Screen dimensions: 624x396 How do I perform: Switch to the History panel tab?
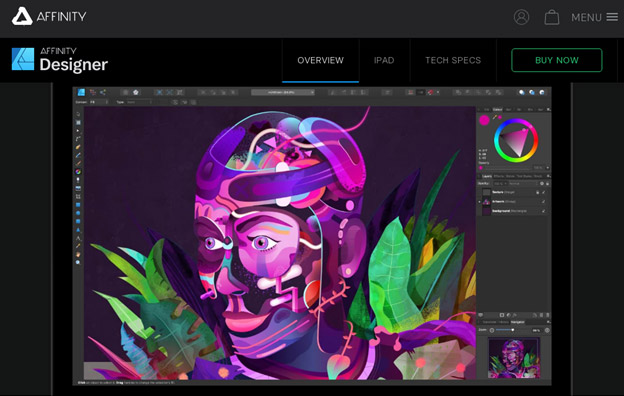(503, 322)
